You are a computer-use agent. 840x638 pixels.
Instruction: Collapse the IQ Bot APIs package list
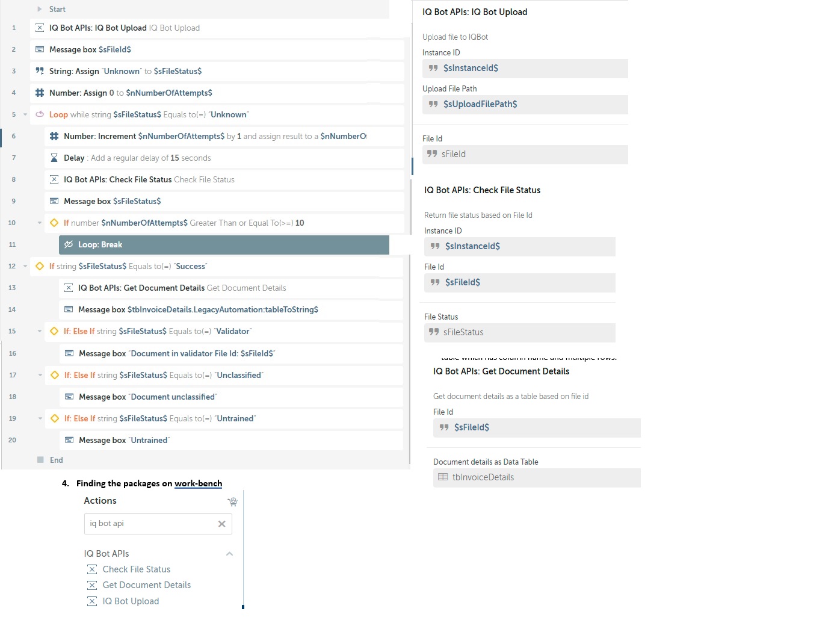click(x=229, y=554)
